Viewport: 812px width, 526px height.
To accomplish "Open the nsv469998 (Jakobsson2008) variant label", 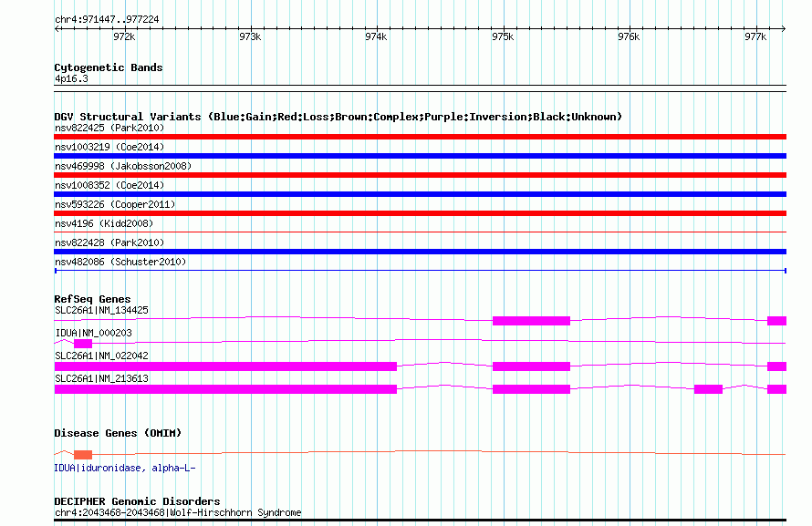I will [123, 166].
